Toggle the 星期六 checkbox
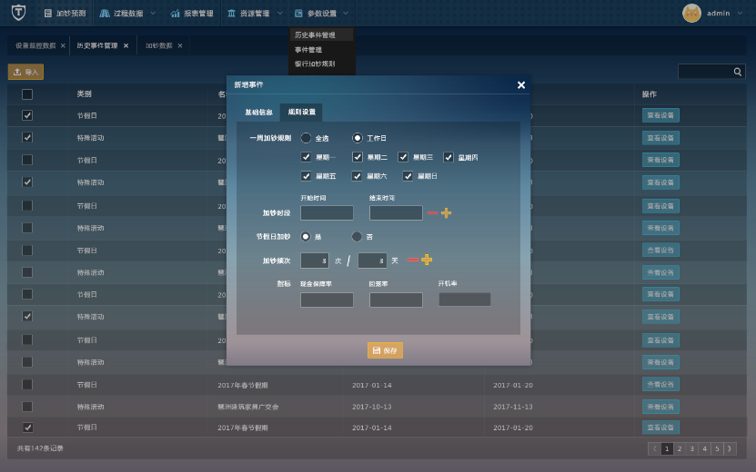This screenshot has width=756, height=472. (357, 176)
